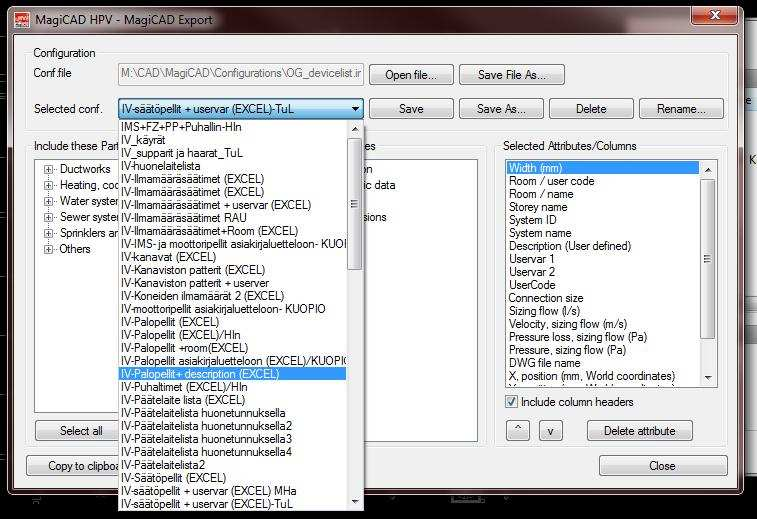Click the Conf.file path field
The width and height of the screenshot is (757, 519).
pos(241,74)
